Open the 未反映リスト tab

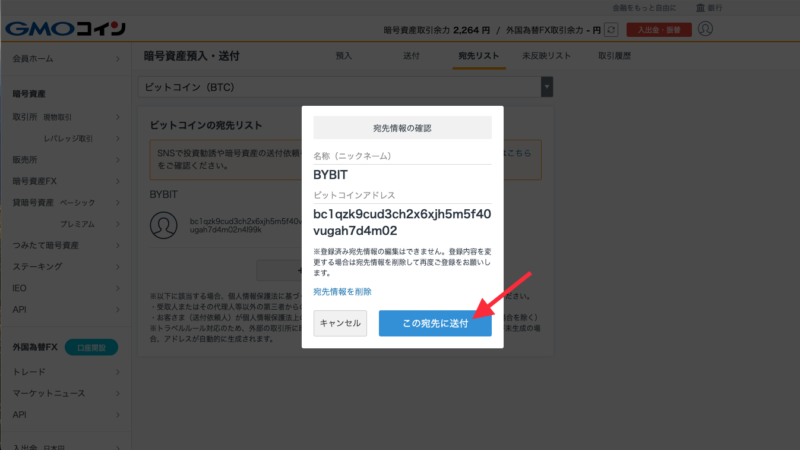pyautogui.click(x=546, y=56)
